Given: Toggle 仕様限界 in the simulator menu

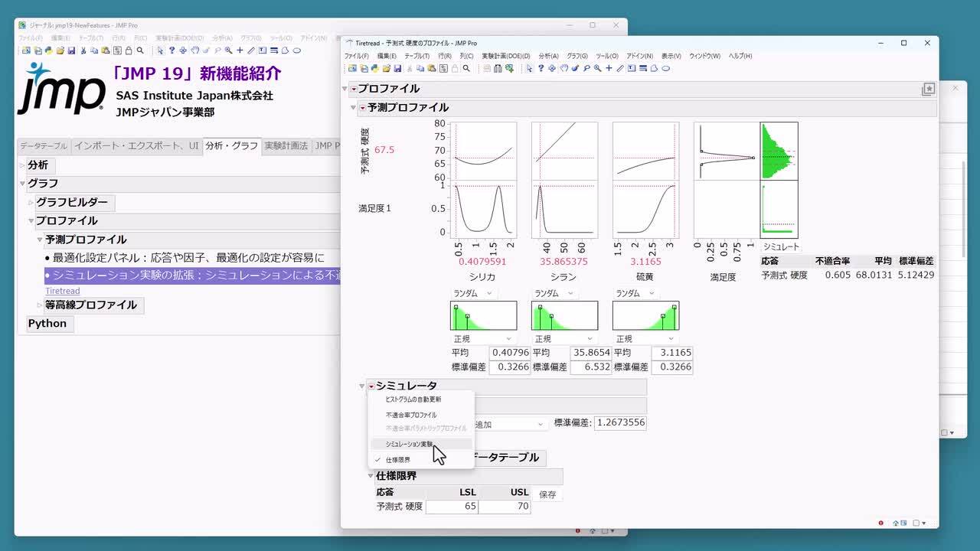Looking at the screenshot, I should point(397,459).
